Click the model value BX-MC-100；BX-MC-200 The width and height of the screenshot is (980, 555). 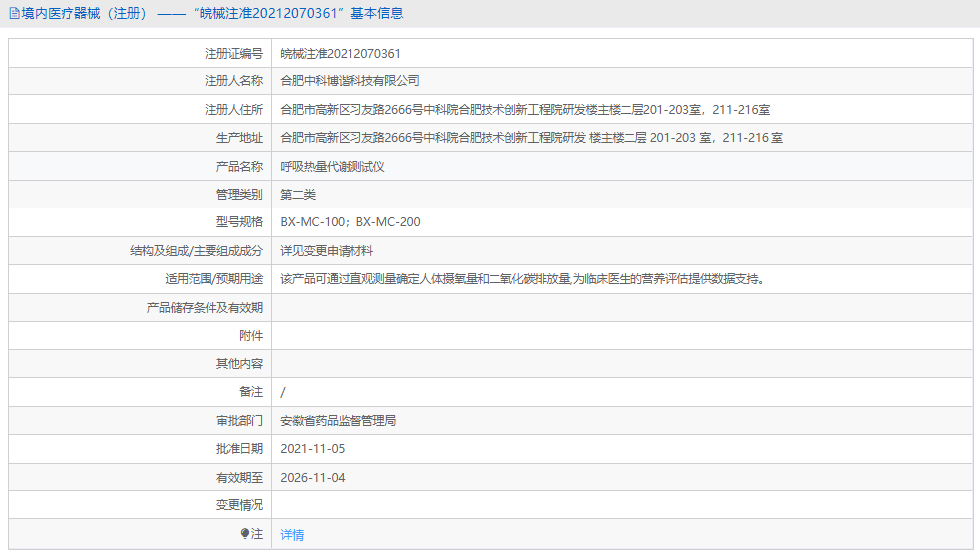tap(350, 221)
